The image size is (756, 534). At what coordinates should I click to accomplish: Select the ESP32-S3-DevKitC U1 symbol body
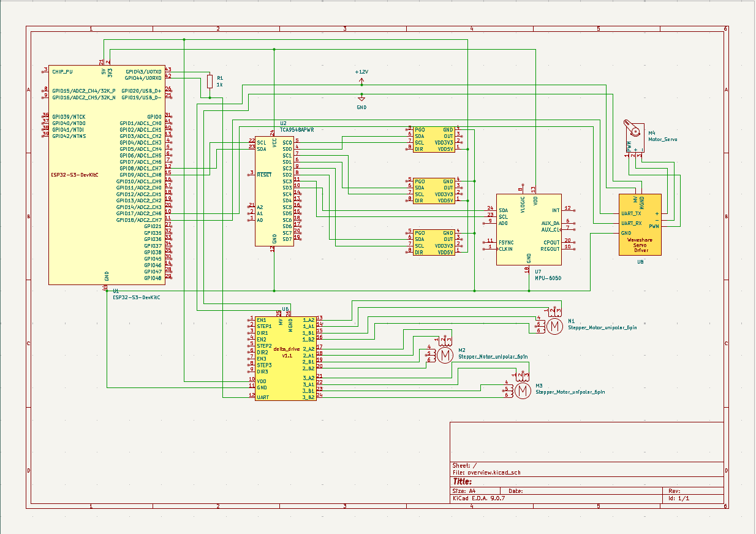[x=107, y=174]
